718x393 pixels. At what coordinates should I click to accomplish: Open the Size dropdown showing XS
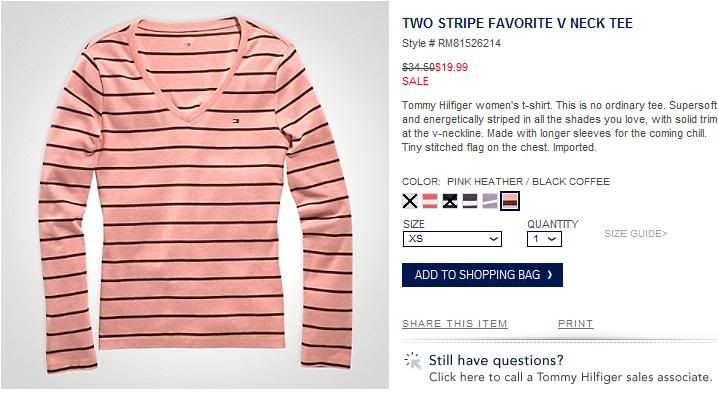click(452, 239)
